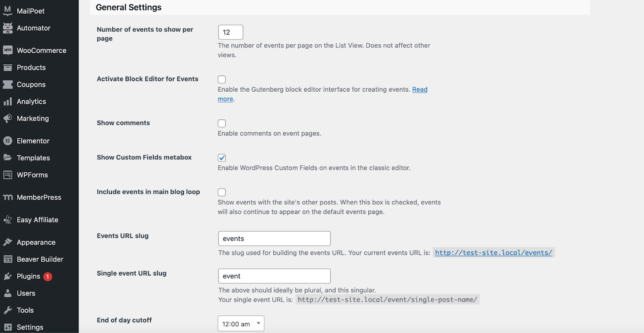This screenshot has height=333, width=644.
Task: Click the MemberPress logo icon
Action: tap(8, 197)
